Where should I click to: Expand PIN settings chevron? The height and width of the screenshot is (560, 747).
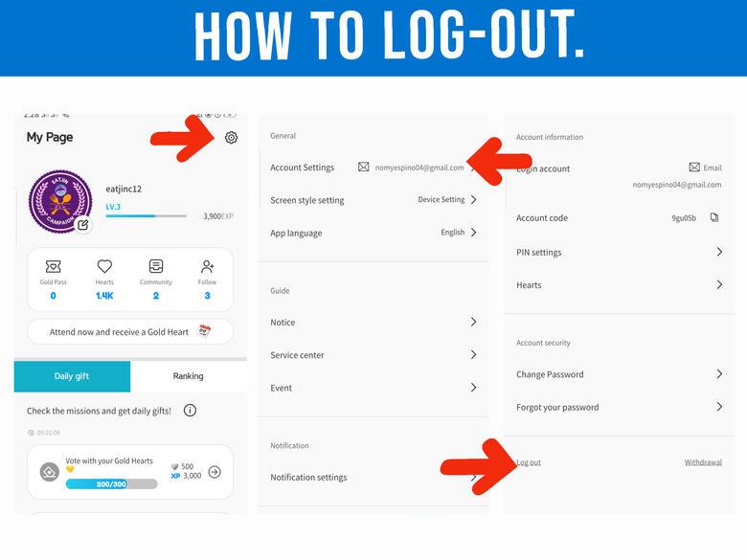click(x=719, y=252)
